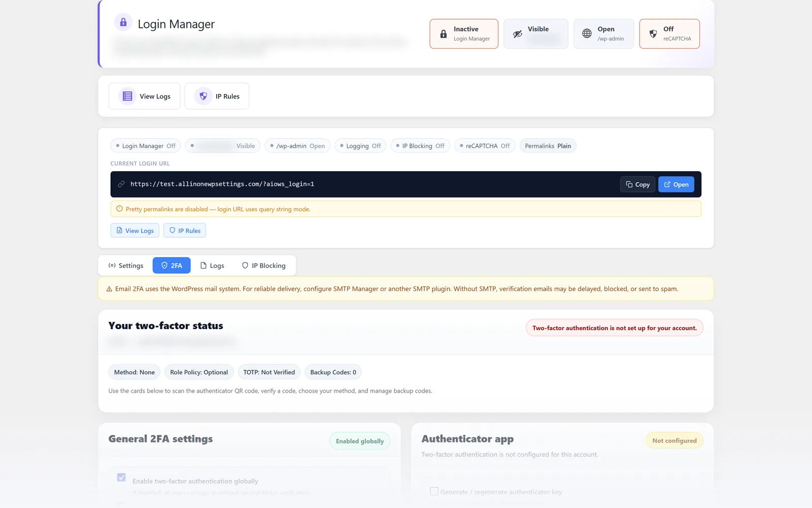The width and height of the screenshot is (812, 508).
Task: Switch to the 2FA tab
Action: coord(172,266)
